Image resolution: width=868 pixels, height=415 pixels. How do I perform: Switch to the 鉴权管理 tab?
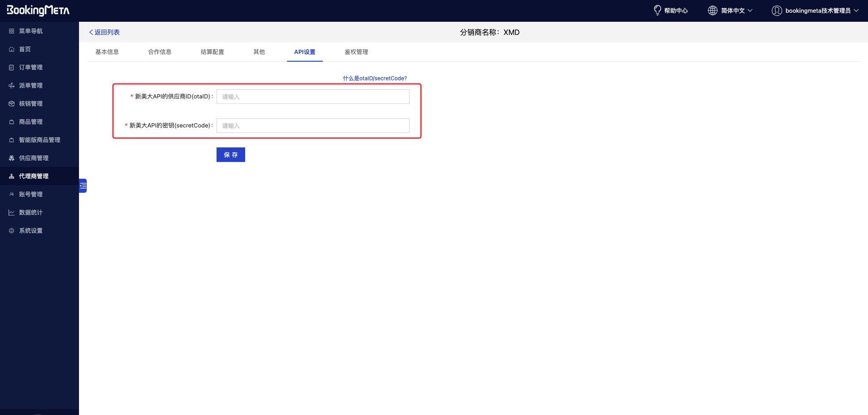(356, 52)
